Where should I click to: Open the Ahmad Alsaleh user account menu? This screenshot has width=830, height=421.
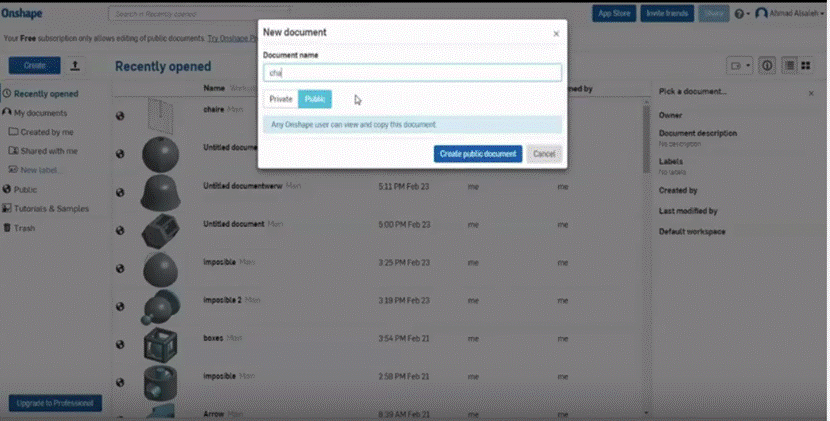[x=789, y=13]
